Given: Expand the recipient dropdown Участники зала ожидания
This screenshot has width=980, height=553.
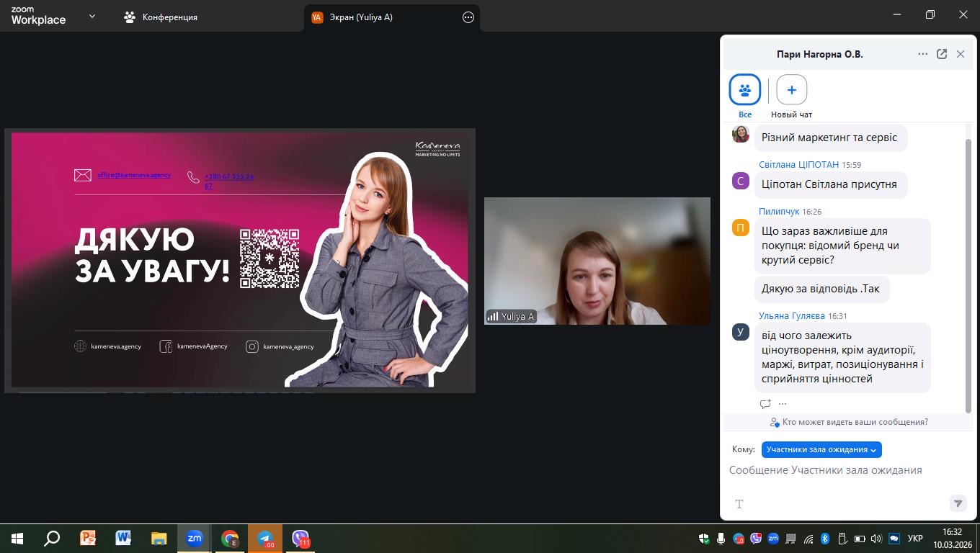Looking at the screenshot, I should point(821,449).
